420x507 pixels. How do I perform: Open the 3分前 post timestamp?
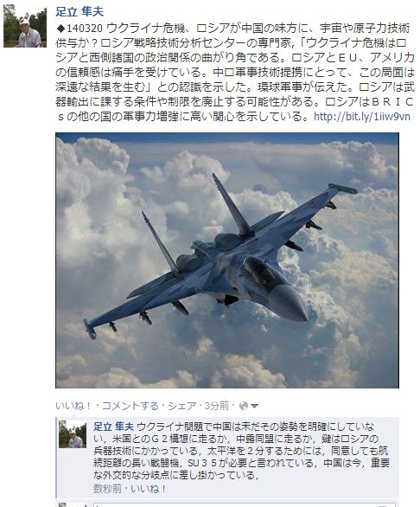[217, 406]
